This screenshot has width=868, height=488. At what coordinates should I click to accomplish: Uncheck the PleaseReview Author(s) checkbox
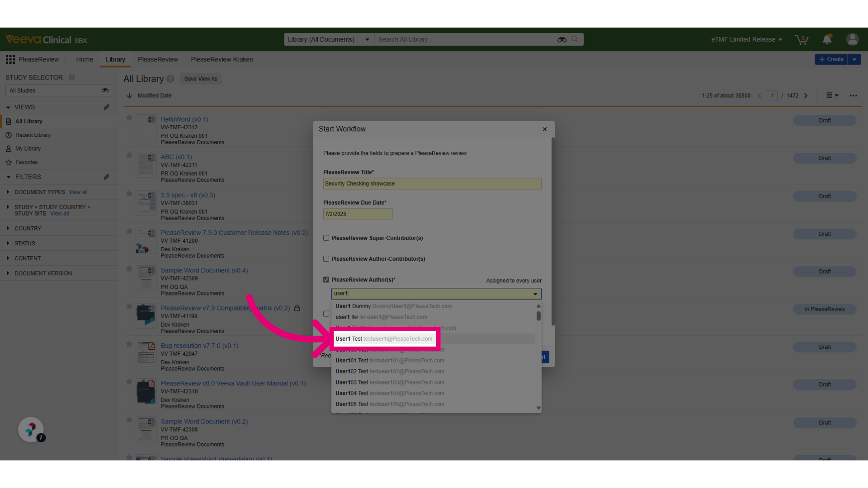point(326,280)
